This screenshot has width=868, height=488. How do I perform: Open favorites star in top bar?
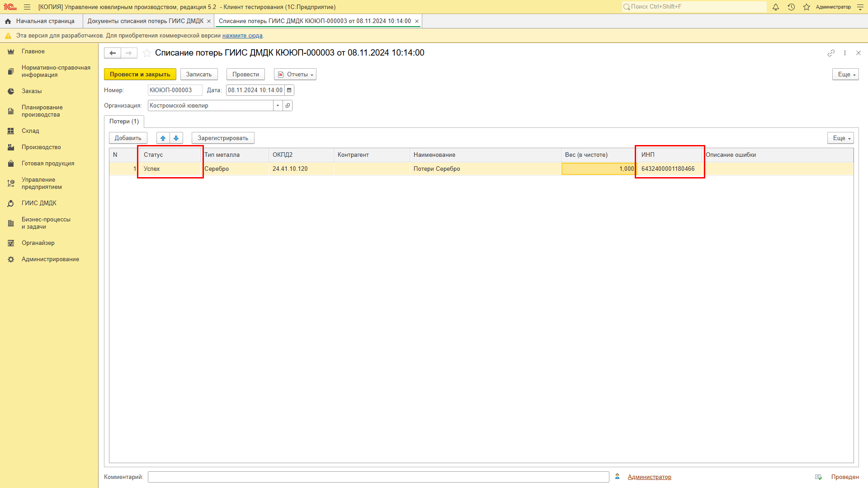click(x=807, y=7)
